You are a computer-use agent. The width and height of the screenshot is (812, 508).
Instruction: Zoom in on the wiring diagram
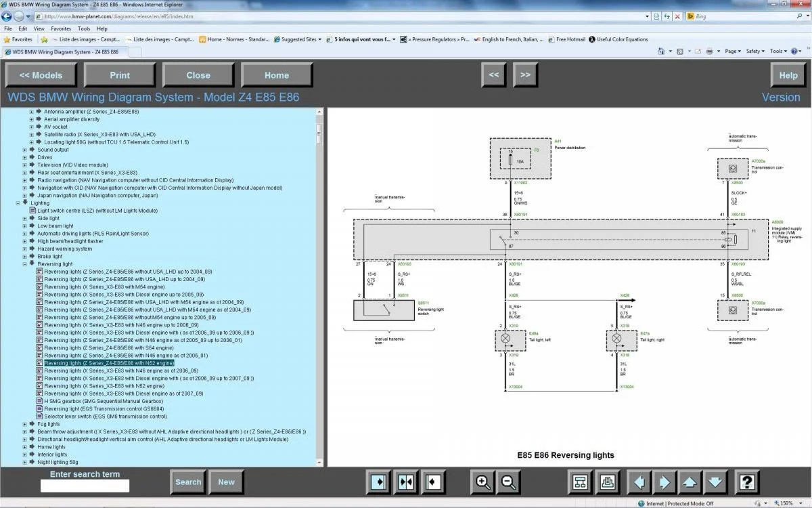(483, 482)
